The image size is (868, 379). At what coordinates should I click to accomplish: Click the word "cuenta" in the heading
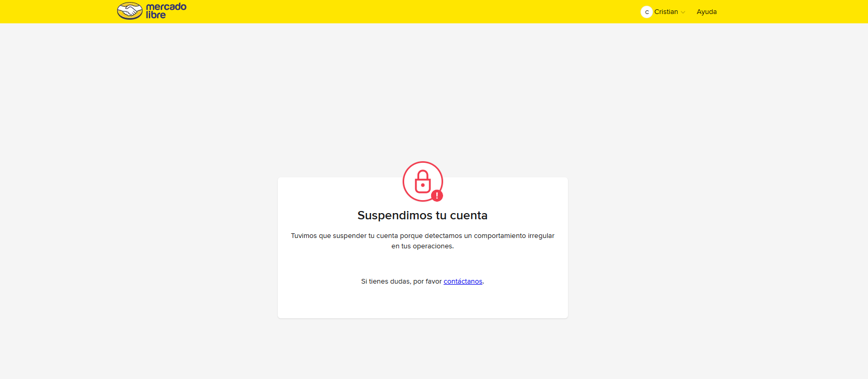pyautogui.click(x=468, y=215)
